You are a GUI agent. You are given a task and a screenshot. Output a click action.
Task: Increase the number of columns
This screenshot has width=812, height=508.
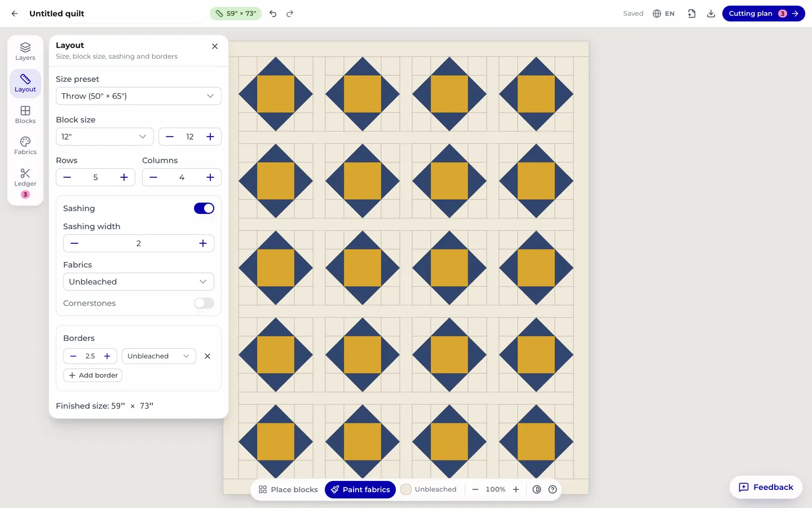click(x=210, y=177)
